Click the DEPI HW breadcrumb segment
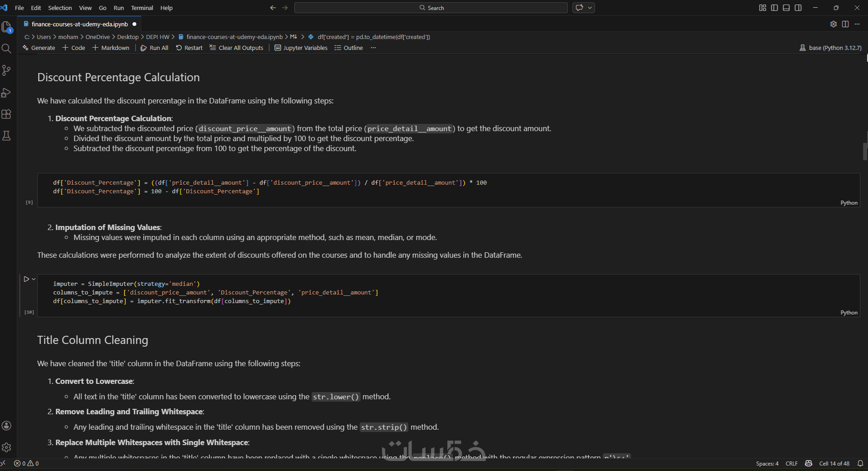Viewport: 868px width, 471px height. 158,37
